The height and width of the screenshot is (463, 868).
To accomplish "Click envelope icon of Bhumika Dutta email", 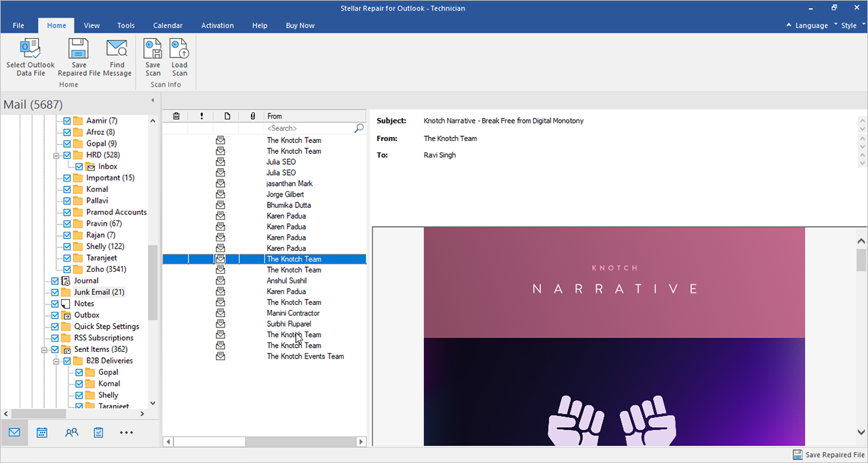I will tap(220, 205).
